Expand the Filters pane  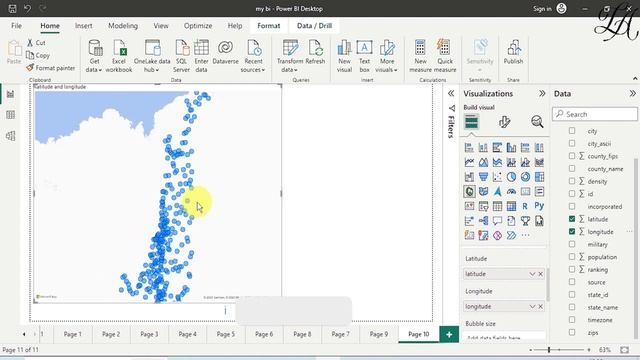click(x=451, y=93)
